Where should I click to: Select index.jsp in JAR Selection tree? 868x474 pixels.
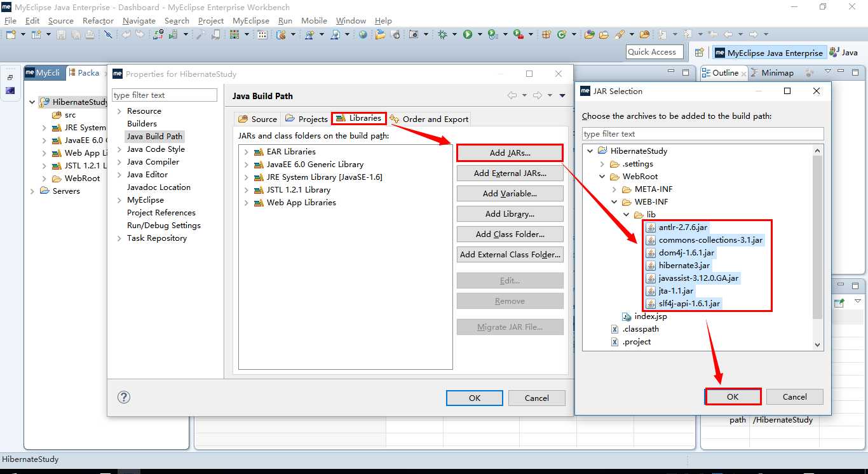coord(644,316)
